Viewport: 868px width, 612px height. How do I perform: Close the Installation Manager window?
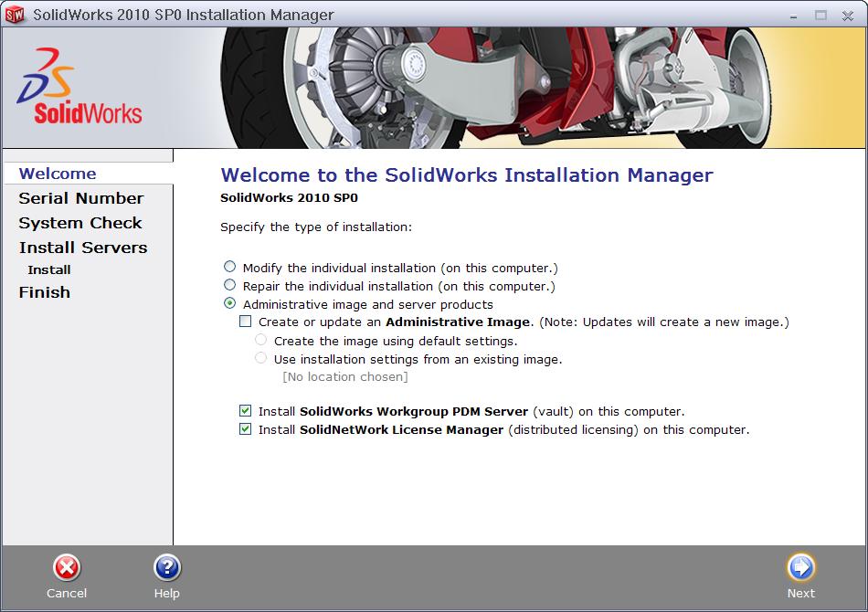coord(848,16)
